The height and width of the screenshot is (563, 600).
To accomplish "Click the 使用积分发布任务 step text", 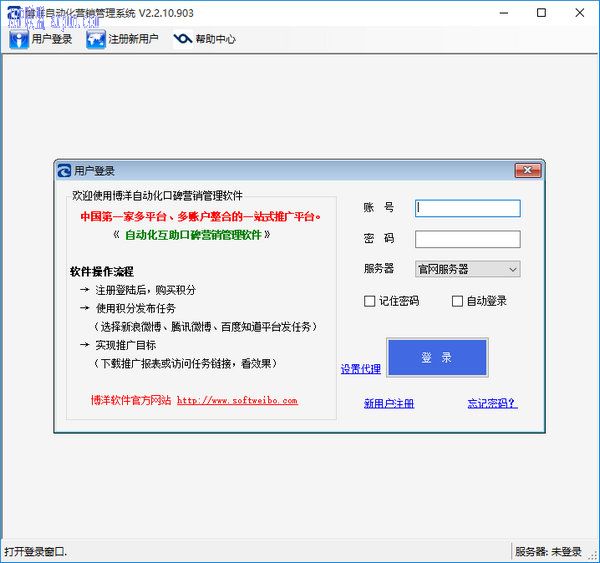I will click(135, 308).
